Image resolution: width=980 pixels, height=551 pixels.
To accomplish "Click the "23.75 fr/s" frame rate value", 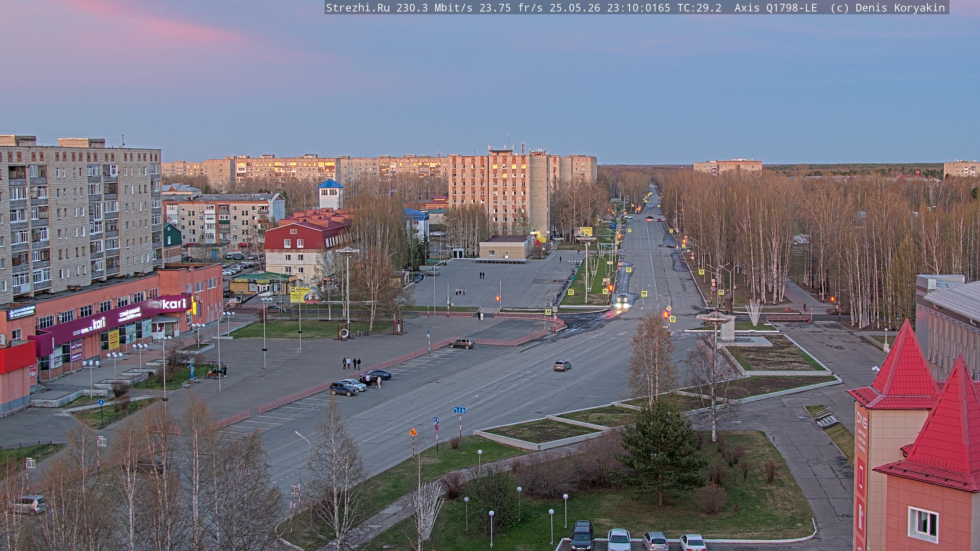I will [x=511, y=8].
